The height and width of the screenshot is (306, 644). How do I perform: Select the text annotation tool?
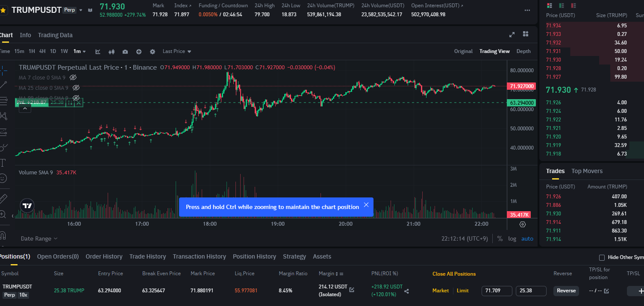[3, 163]
